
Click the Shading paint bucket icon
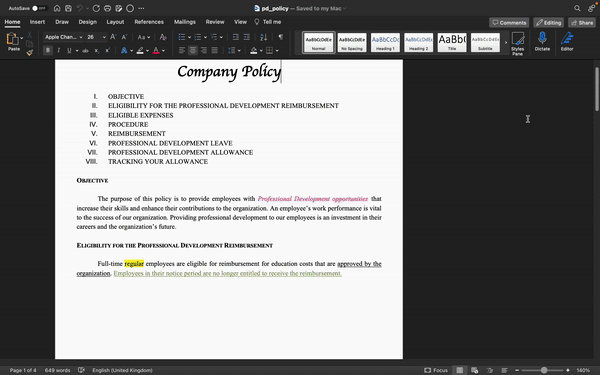(254, 50)
